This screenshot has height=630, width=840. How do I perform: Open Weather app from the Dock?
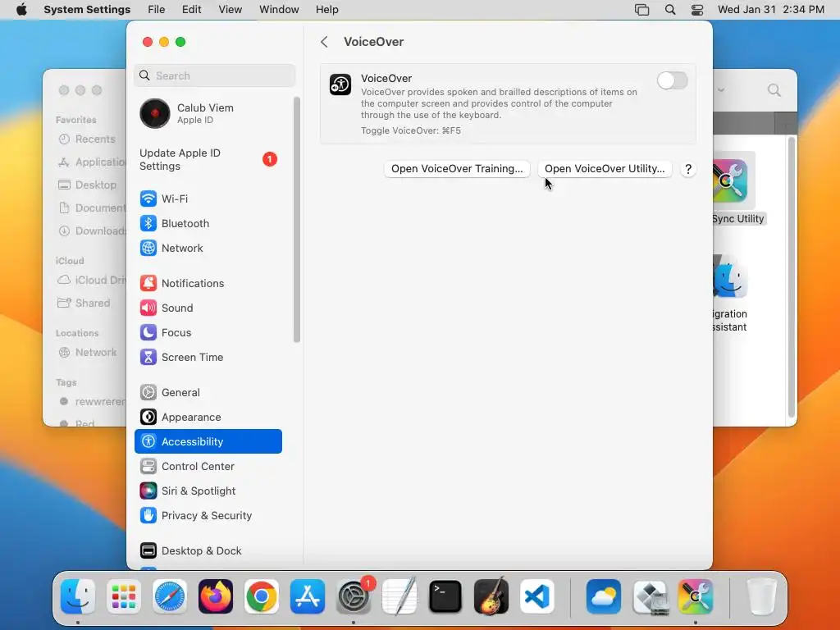604,596
